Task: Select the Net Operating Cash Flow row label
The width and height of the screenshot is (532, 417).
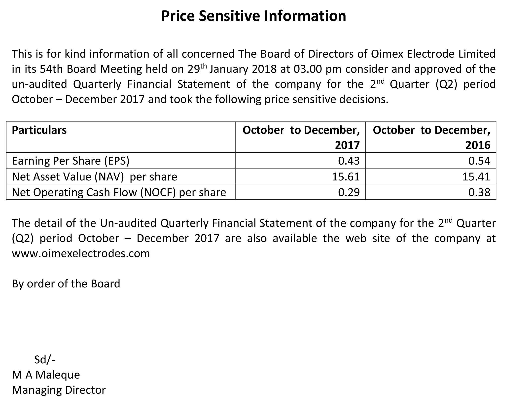Action: pyautogui.click(x=119, y=192)
